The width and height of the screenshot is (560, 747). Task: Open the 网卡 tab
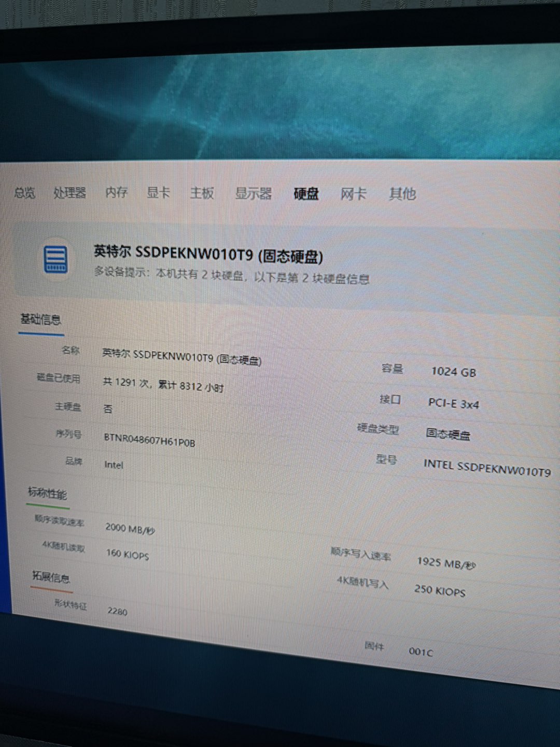point(353,194)
